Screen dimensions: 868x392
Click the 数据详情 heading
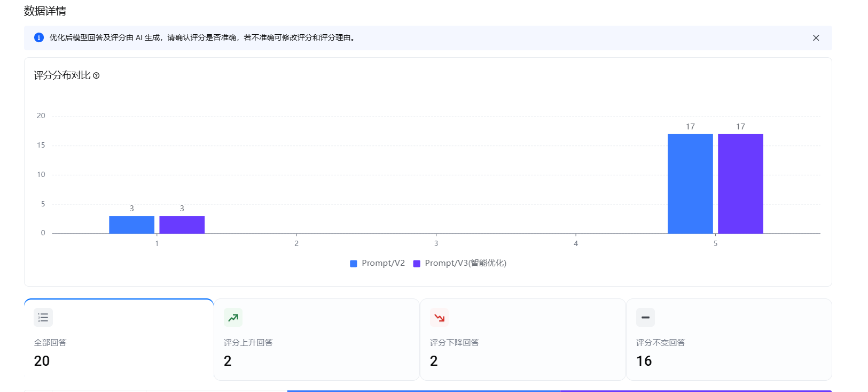[x=45, y=11]
